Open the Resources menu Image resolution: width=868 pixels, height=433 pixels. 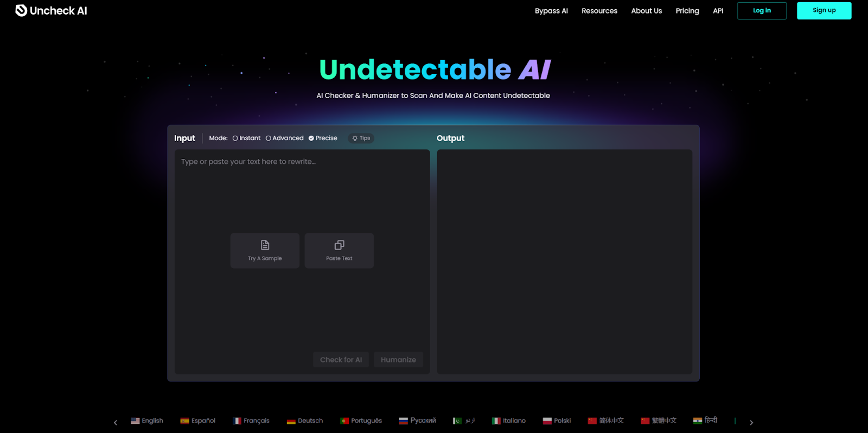599,11
